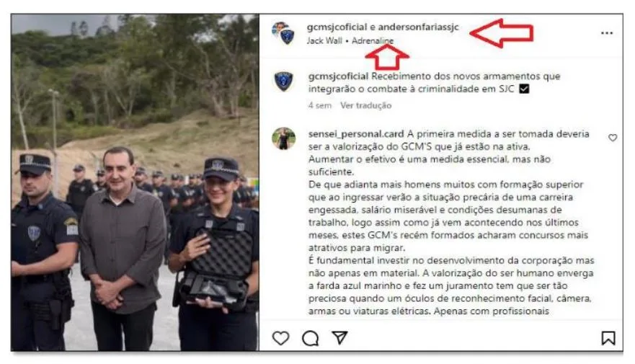Share the post via paper plane icon
The image size is (635, 364).
pos(339,337)
